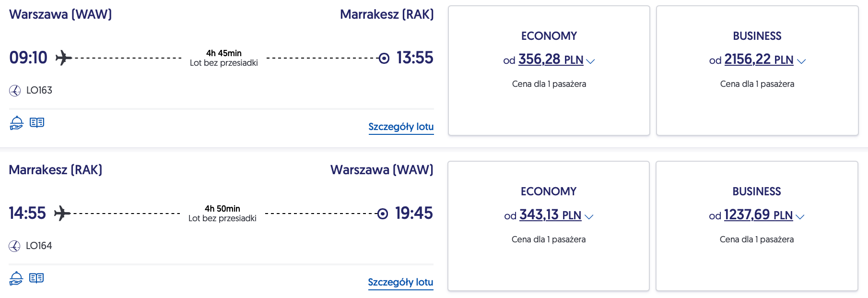Click airplane icon next to 14:55 departure
Viewport: 868px width, 298px height.
(x=62, y=213)
